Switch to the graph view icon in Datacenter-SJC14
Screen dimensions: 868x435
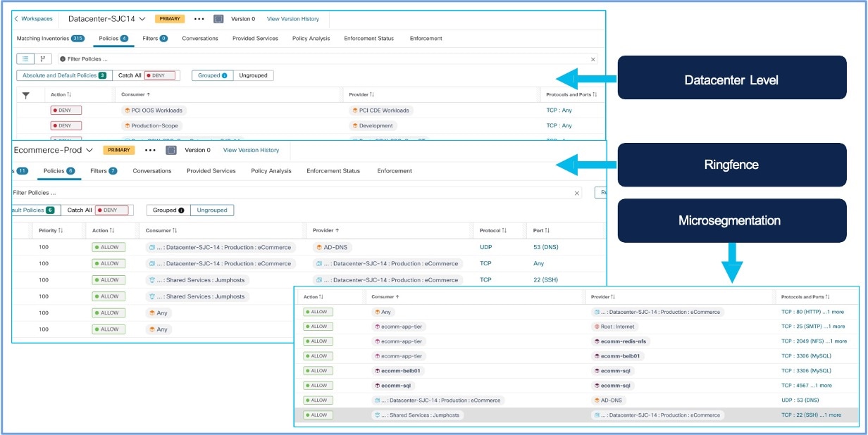(x=42, y=59)
